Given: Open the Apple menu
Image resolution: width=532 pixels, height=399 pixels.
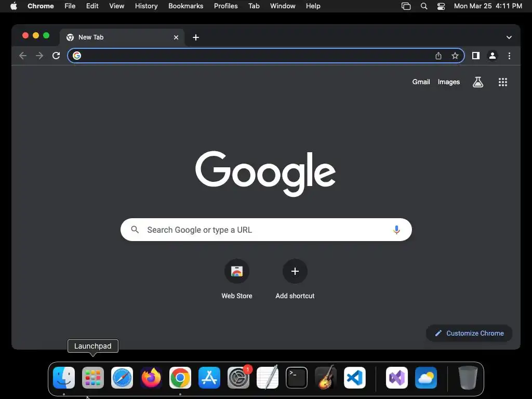Looking at the screenshot, I should pos(14,6).
